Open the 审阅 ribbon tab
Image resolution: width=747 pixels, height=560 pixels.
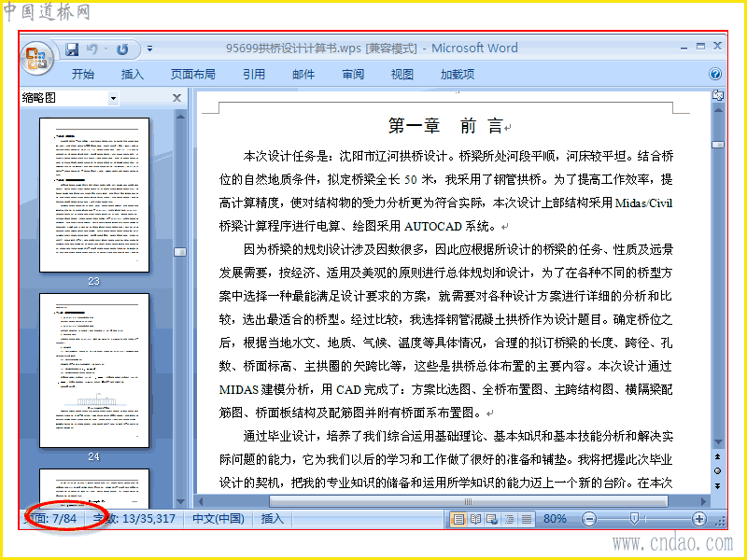tap(353, 75)
